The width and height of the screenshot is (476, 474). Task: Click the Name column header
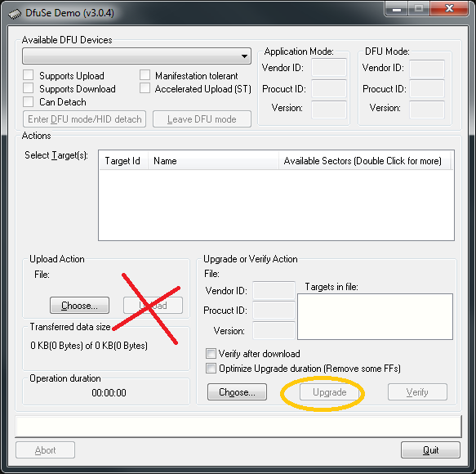click(213, 160)
